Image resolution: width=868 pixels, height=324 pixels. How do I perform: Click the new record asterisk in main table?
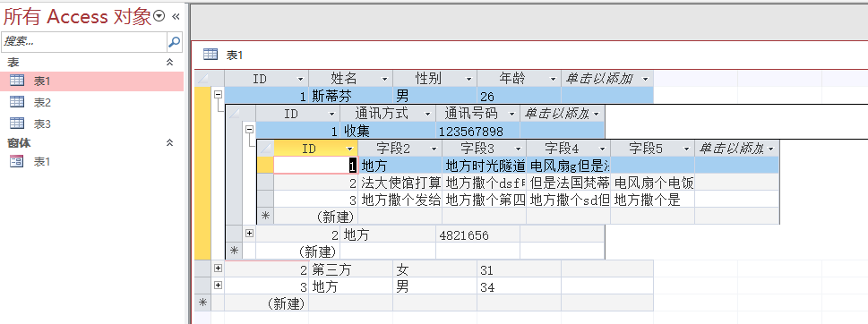point(202,303)
